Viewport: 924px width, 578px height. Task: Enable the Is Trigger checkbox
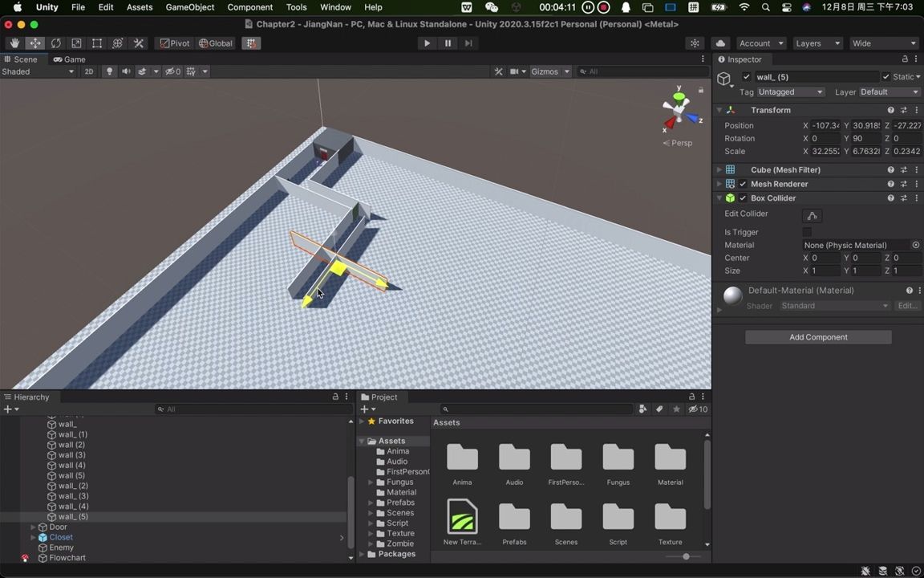pos(808,232)
